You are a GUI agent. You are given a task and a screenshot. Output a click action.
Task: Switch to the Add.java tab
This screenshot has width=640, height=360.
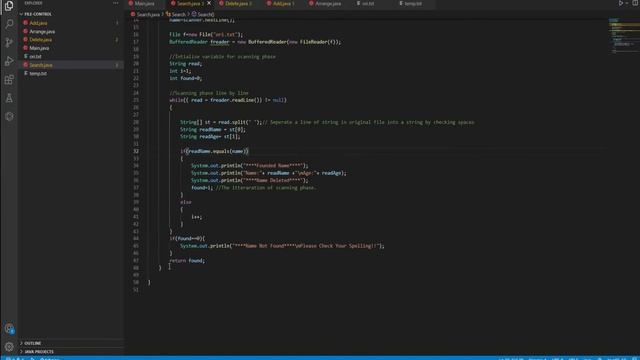284,3
